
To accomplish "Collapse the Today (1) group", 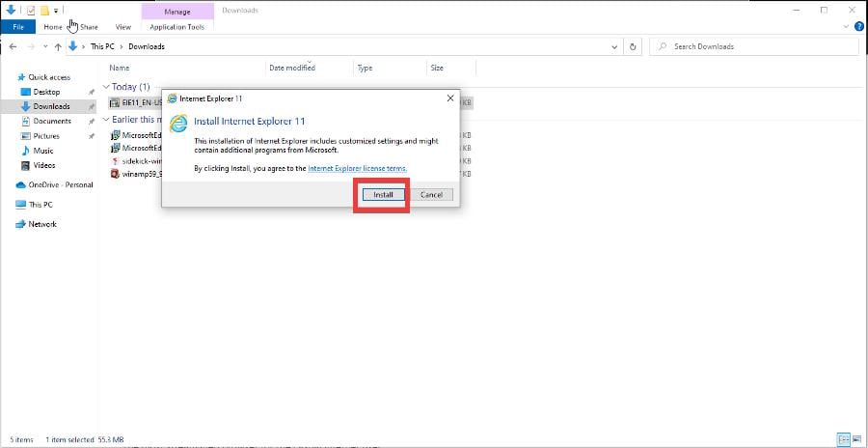I will 106,87.
